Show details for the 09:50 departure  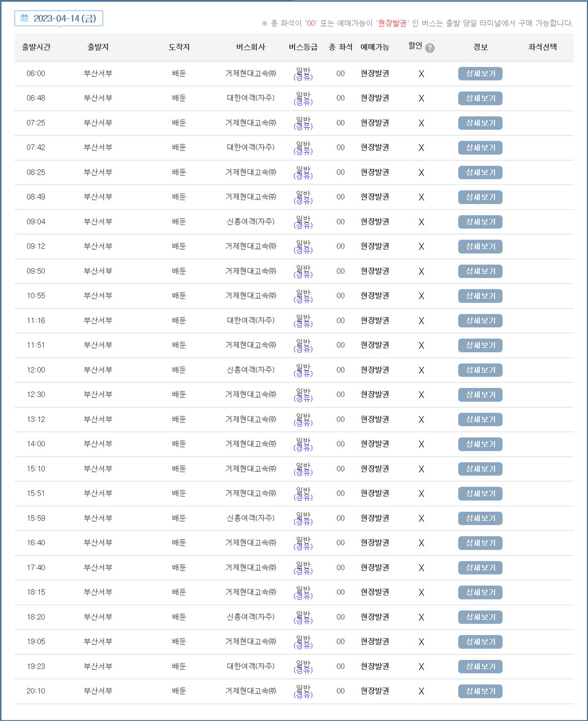click(x=480, y=271)
